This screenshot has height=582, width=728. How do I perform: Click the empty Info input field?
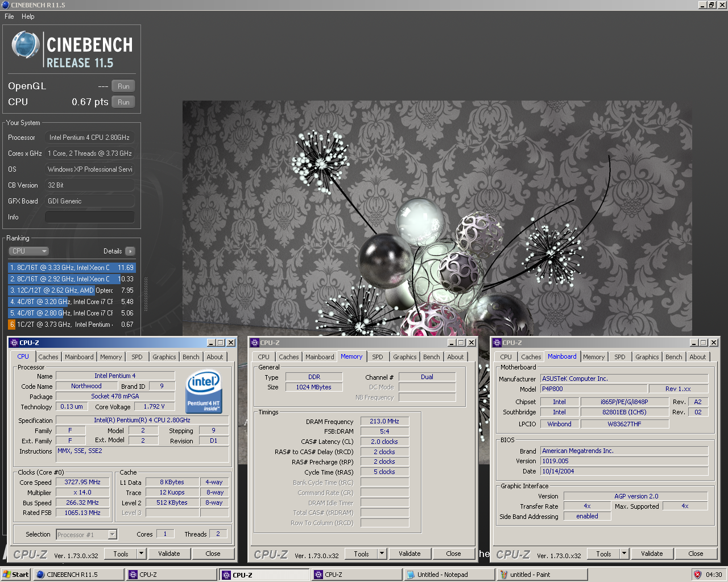pos(90,217)
